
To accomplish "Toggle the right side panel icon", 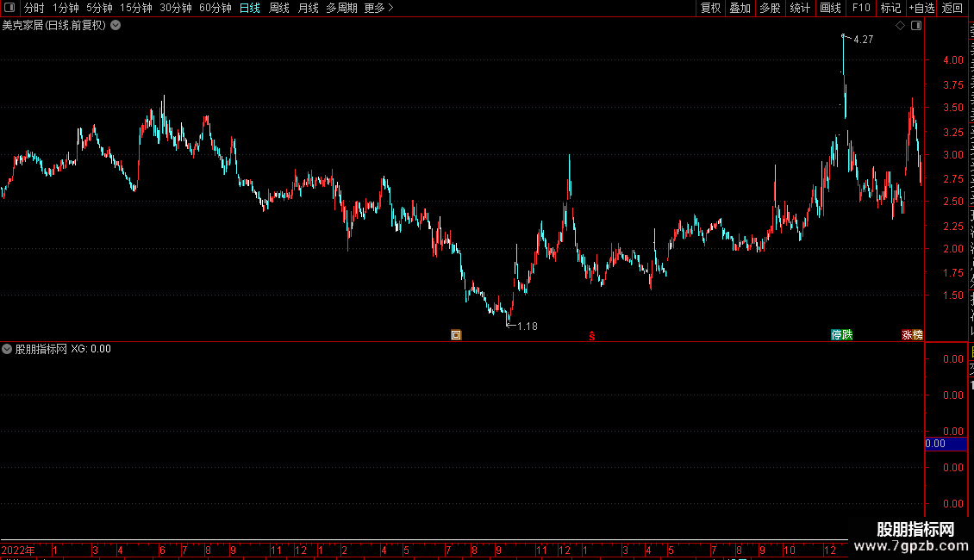I will point(916,26).
